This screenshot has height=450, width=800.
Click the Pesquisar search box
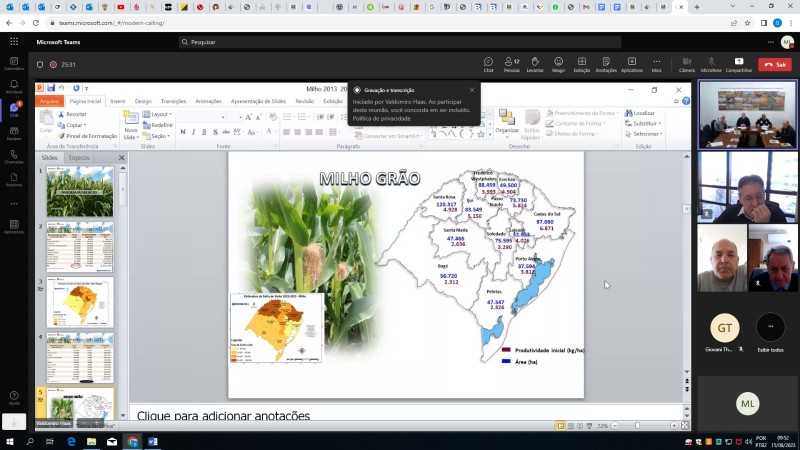400,42
